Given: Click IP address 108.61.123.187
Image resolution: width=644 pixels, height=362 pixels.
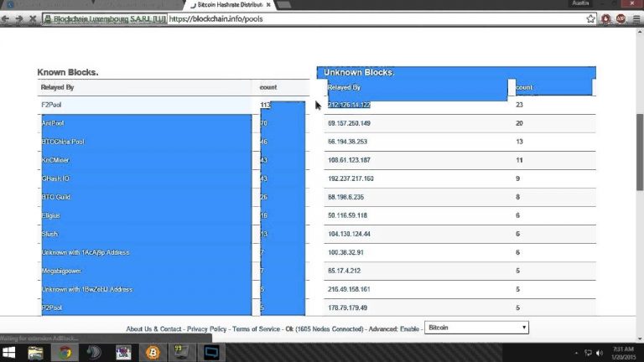Looking at the screenshot, I should point(349,160).
